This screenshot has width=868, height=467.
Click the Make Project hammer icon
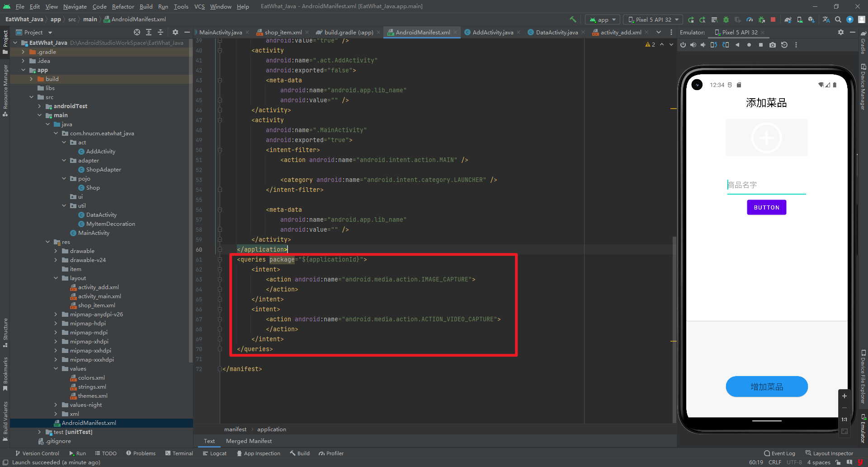(x=573, y=19)
